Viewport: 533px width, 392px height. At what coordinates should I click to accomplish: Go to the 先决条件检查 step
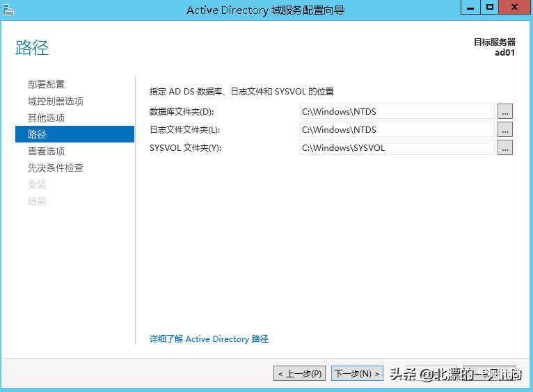[56, 168]
